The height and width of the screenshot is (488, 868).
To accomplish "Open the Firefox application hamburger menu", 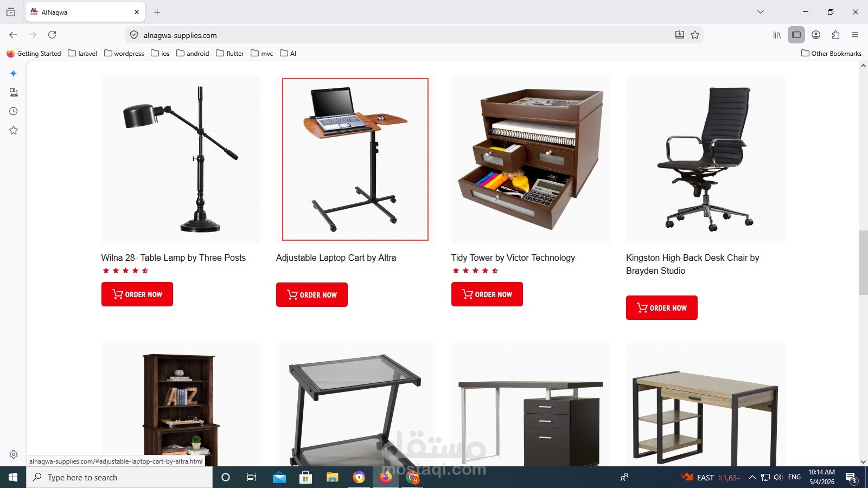I will point(855,35).
